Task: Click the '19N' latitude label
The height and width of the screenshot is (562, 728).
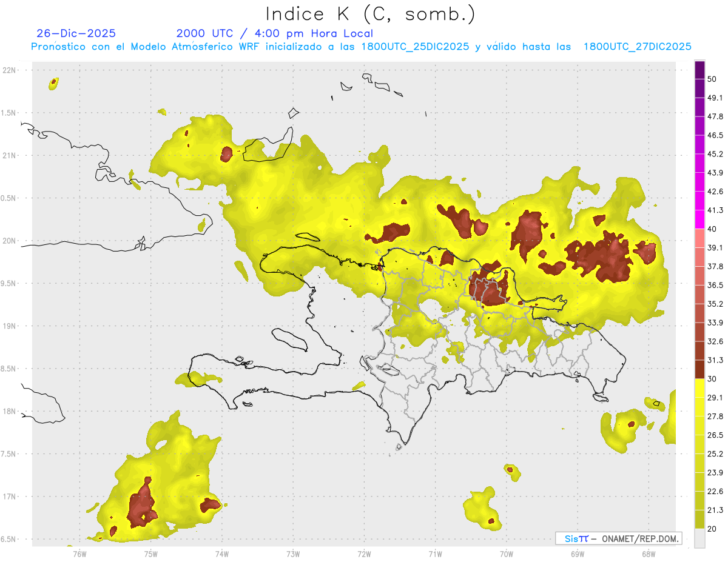Action: pos(10,326)
